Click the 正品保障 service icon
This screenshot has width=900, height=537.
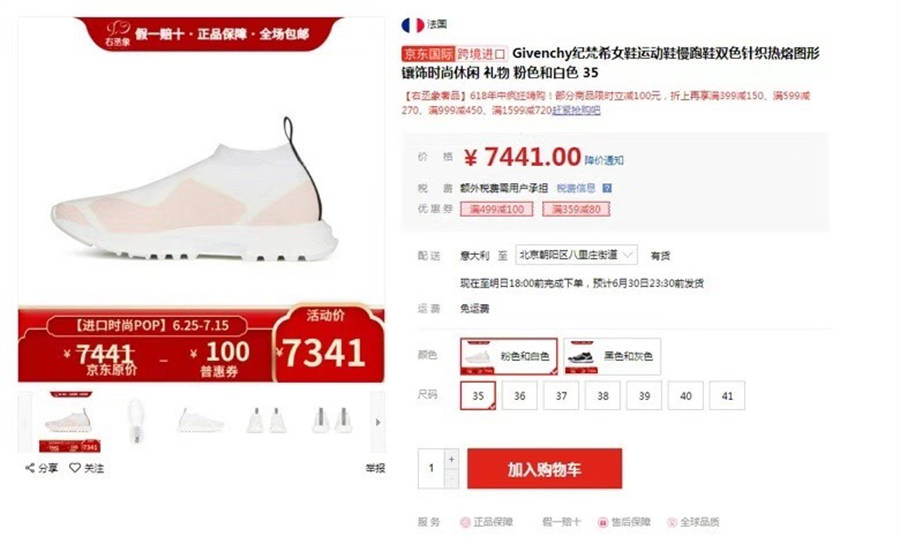(x=465, y=523)
